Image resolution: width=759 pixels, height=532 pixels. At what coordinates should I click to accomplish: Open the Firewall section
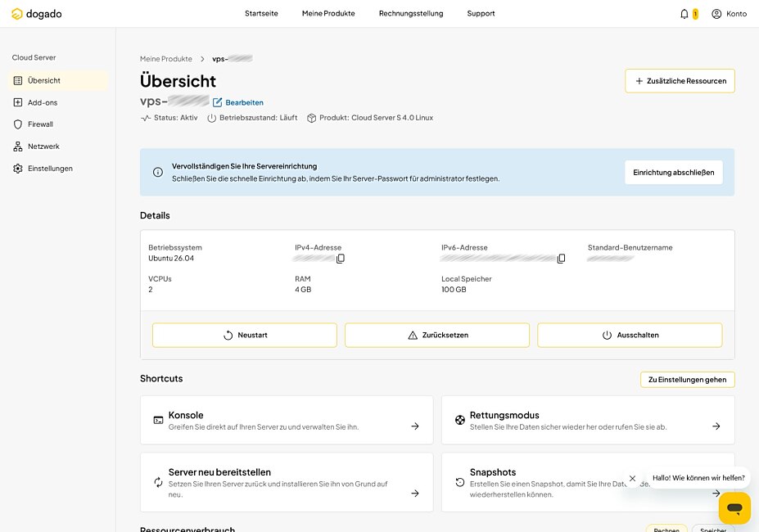pyautogui.click(x=58, y=124)
